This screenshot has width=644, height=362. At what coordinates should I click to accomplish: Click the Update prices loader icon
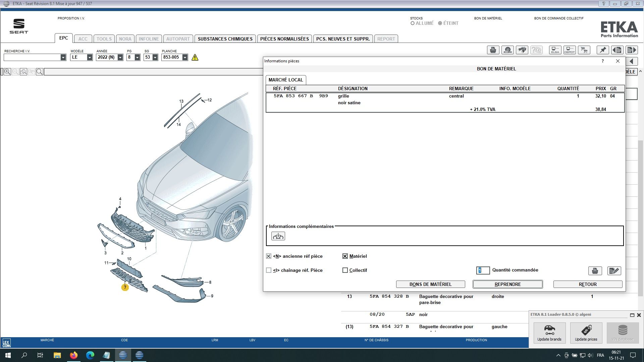586,333
